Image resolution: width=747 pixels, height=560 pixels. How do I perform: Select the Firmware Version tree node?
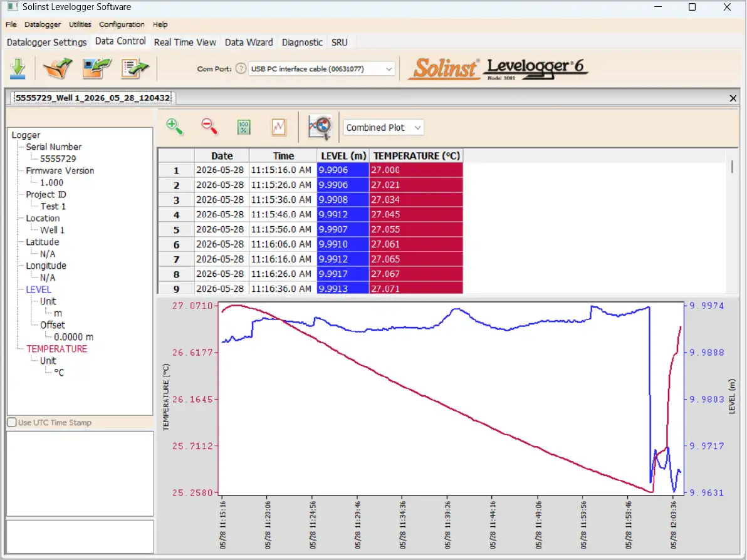pyautogui.click(x=60, y=170)
